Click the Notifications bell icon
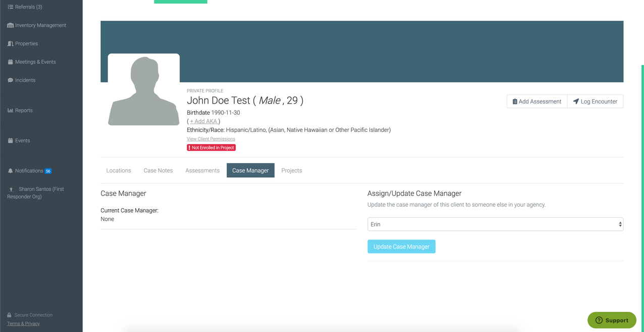 pyautogui.click(x=10, y=171)
